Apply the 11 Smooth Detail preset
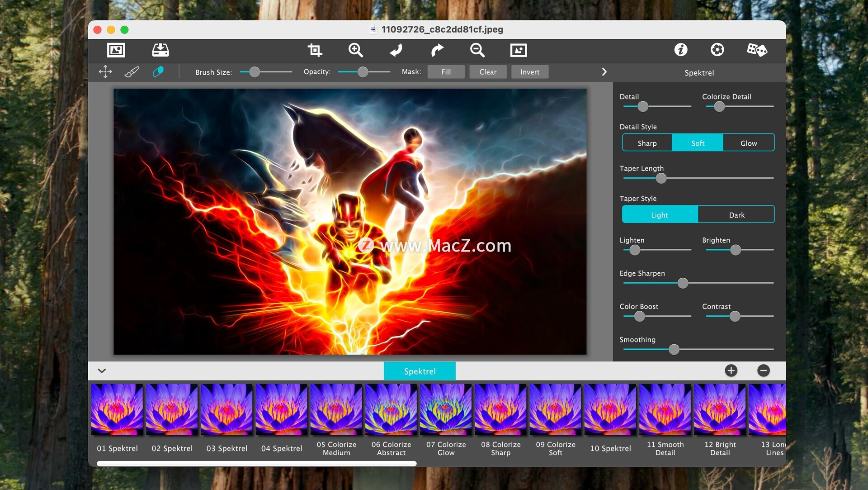This screenshot has height=490, width=868. (665, 409)
